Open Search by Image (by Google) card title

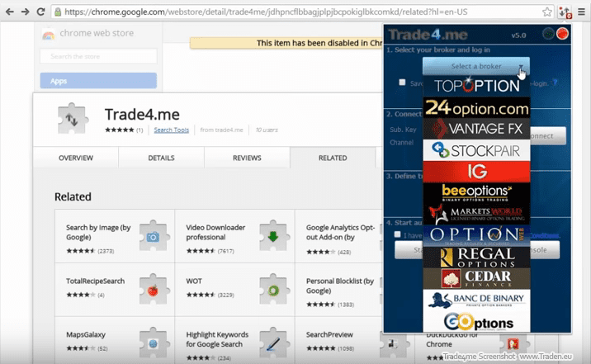click(98, 232)
